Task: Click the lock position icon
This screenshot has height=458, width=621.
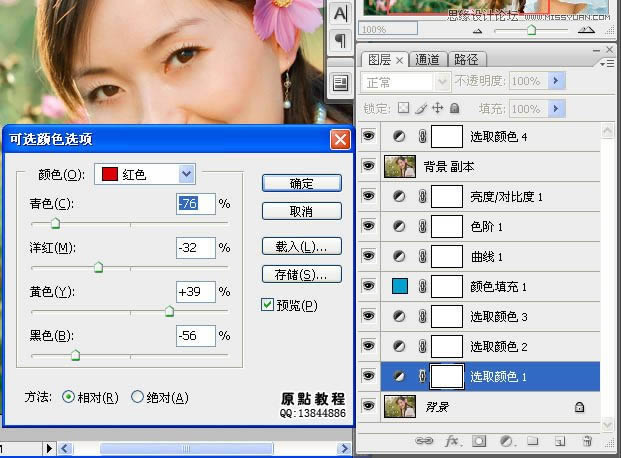Action: click(439, 107)
